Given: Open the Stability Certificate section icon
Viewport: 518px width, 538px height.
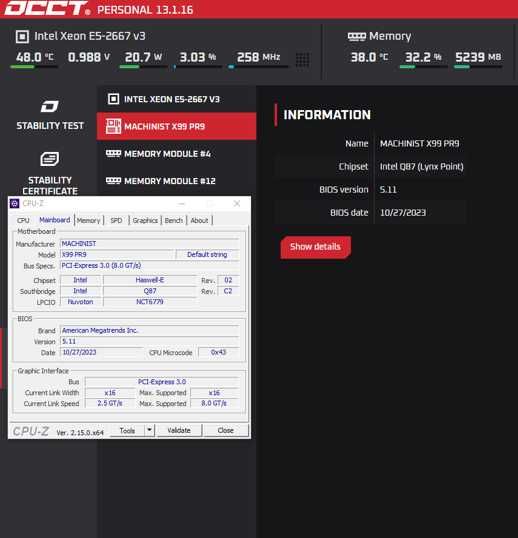Looking at the screenshot, I should tap(50, 159).
